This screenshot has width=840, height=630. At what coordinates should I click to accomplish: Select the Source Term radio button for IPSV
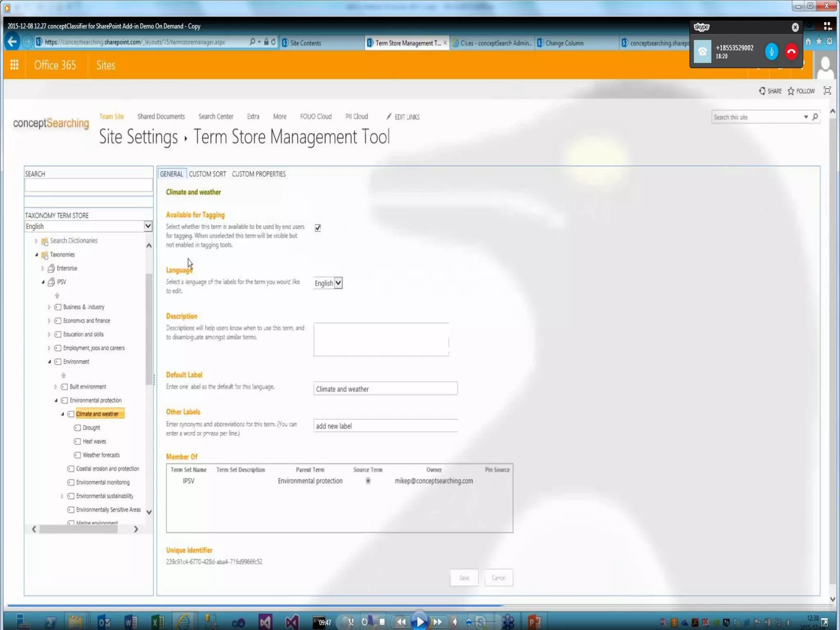click(368, 481)
